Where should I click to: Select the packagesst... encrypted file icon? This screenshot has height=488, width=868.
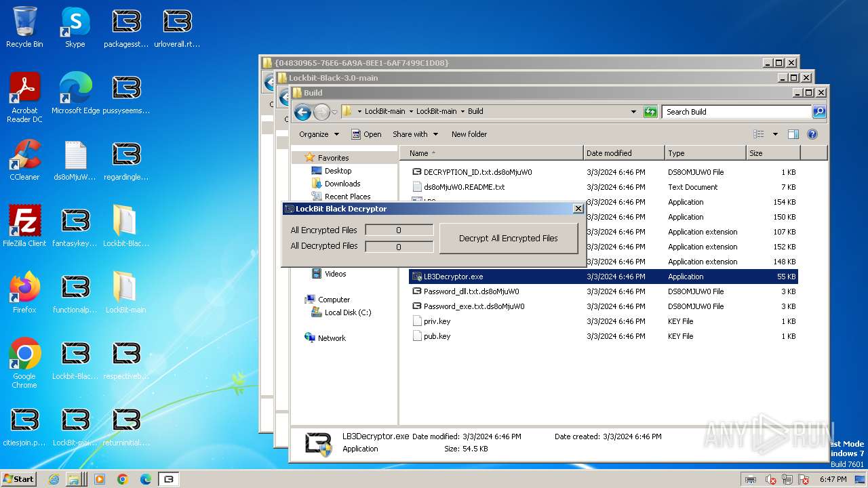(126, 27)
